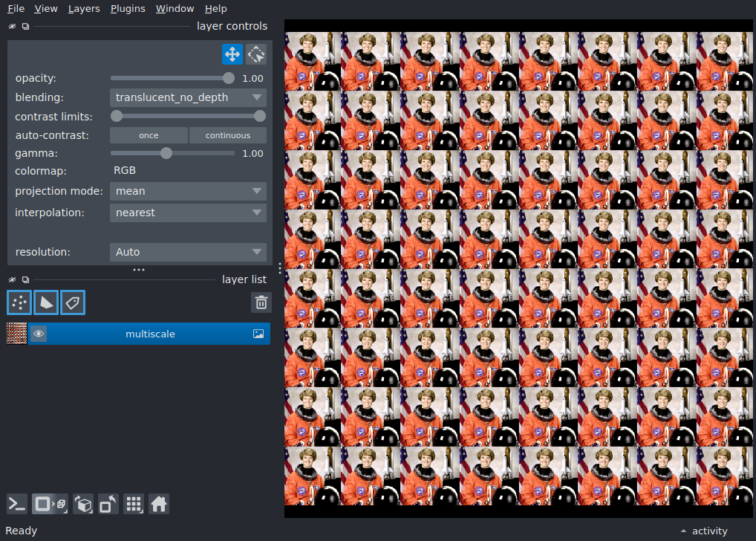
Task: Click the gamma slider handle
Action: pos(166,153)
